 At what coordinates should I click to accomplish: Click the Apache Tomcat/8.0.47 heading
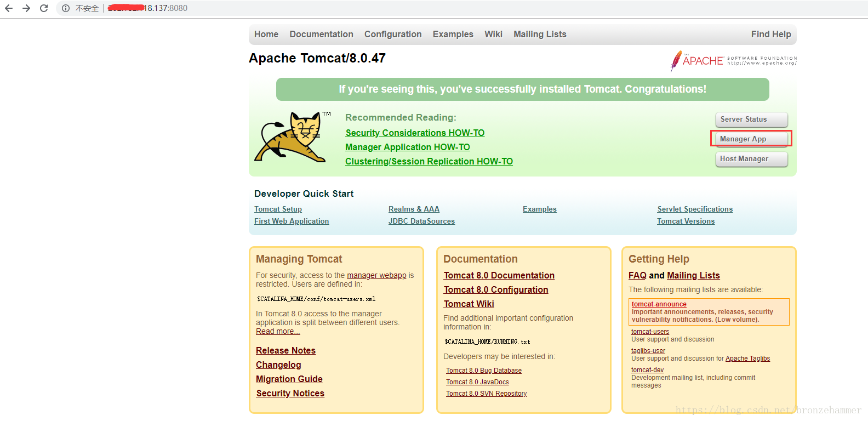317,58
